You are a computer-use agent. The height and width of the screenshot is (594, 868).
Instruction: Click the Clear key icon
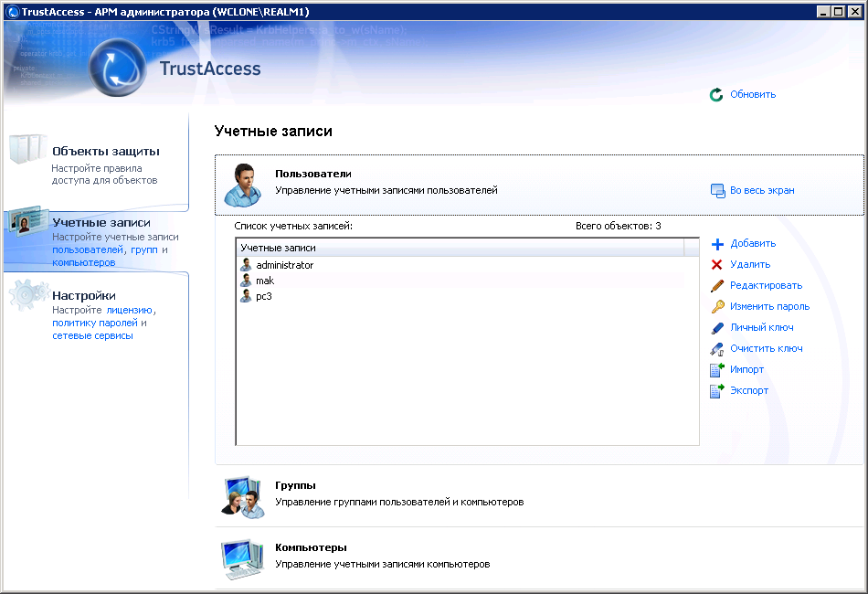[717, 349]
